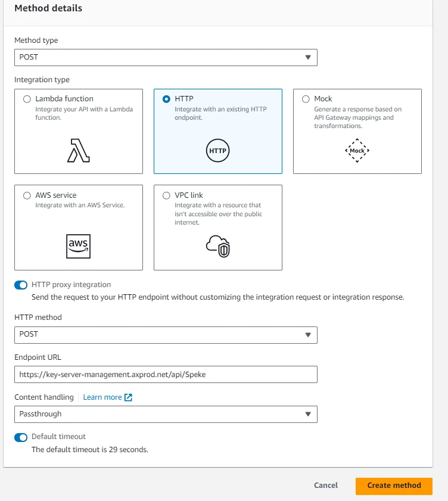
Task: Open the Method type dropdown
Action: click(x=166, y=57)
